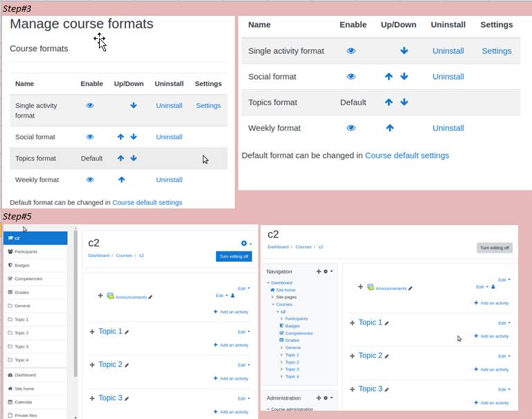Click Topic 3 folder in nav drawer
Screen dimensions: 532x419
pyautogui.click(x=10, y=346)
